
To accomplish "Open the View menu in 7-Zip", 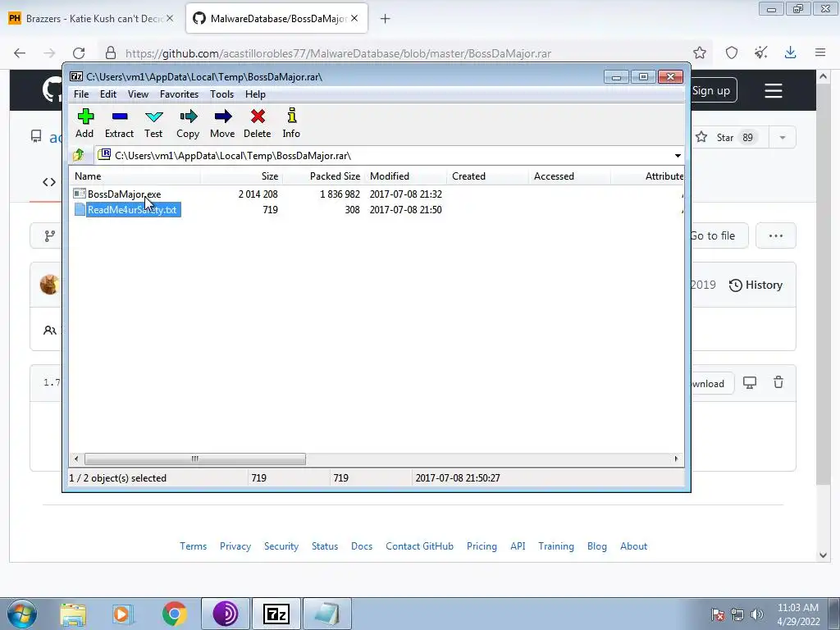I will coord(138,94).
